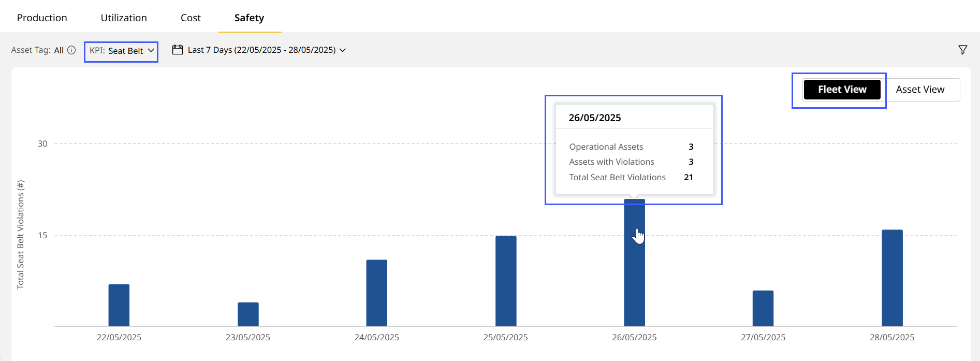980x361 pixels.
Task: Expand the KPI Seat Belt dropdown
Action: (122, 51)
